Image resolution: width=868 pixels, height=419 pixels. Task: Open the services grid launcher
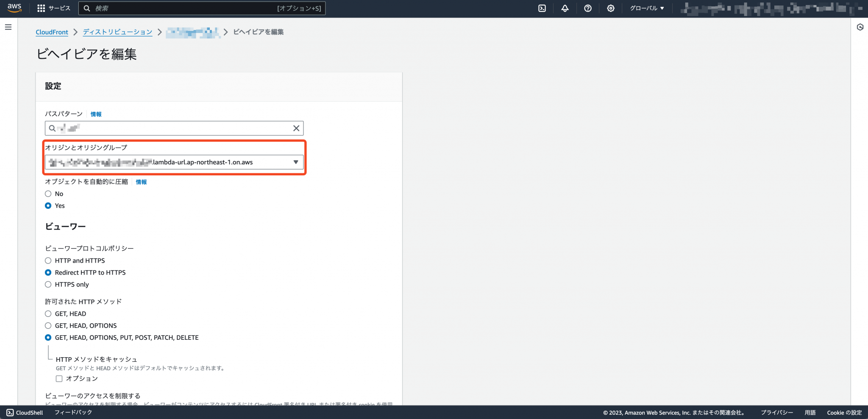click(41, 8)
